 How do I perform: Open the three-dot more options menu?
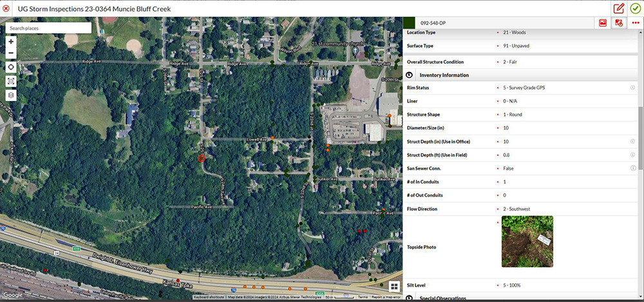coord(636,23)
